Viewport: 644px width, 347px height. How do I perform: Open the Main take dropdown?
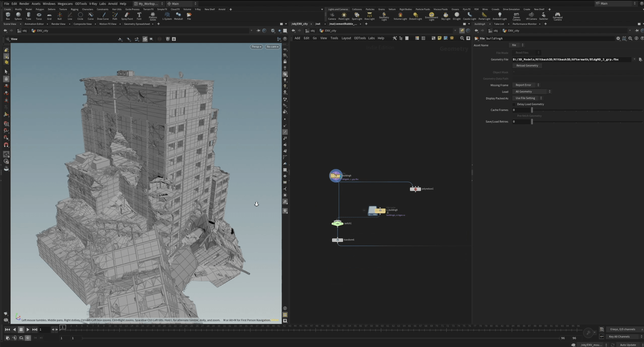pyautogui.click(x=616, y=3)
